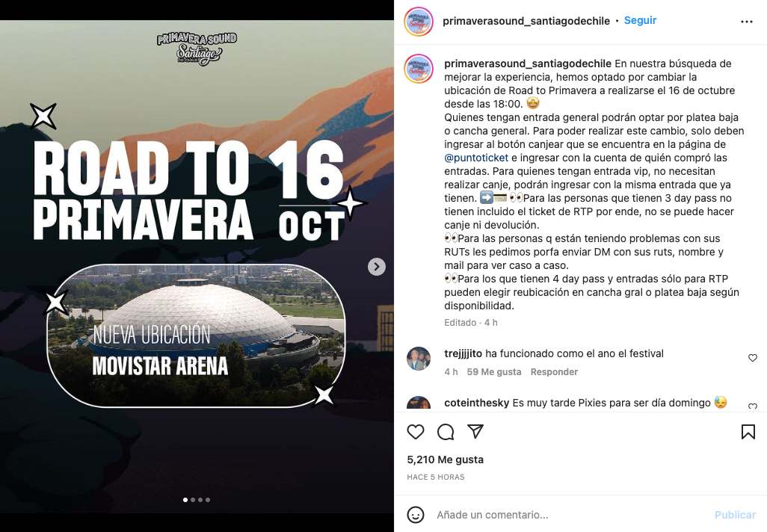Advance carousel with the next arrow
Image resolution: width=767 pixels, height=532 pixels.
click(377, 267)
